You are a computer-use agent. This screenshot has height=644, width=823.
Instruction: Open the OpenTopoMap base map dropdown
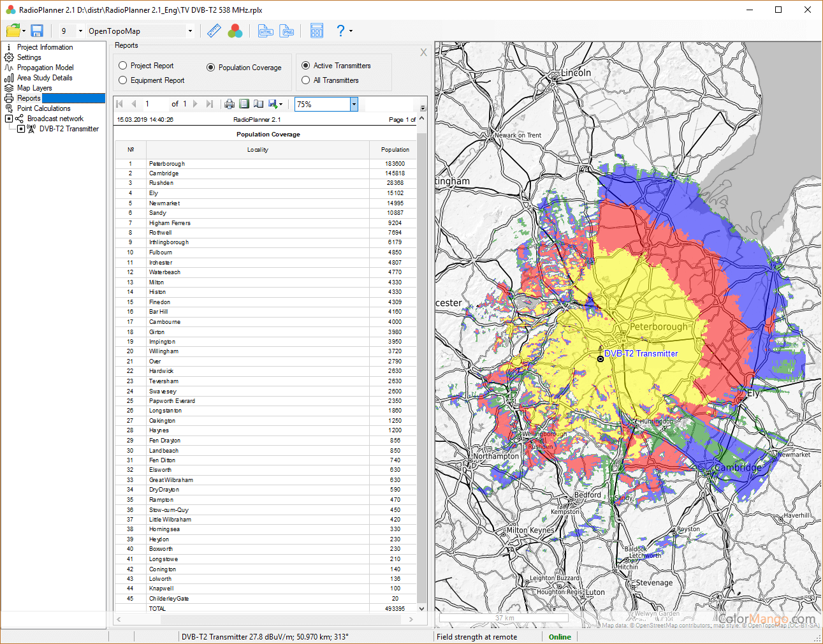pyautogui.click(x=190, y=31)
